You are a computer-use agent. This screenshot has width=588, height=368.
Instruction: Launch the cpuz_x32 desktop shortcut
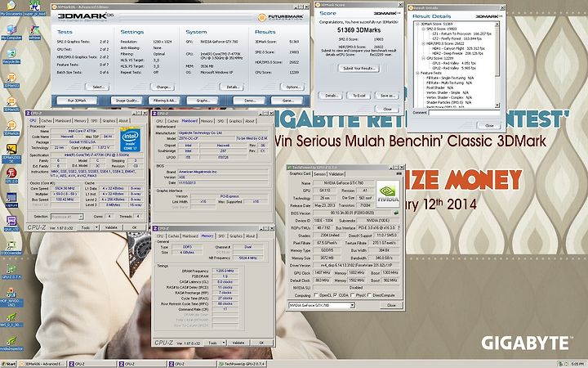tap(11, 224)
